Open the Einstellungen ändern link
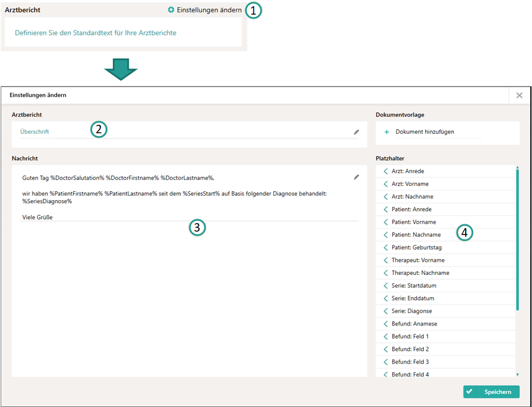This screenshot has height=407, width=532. pyautogui.click(x=209, y=10)
